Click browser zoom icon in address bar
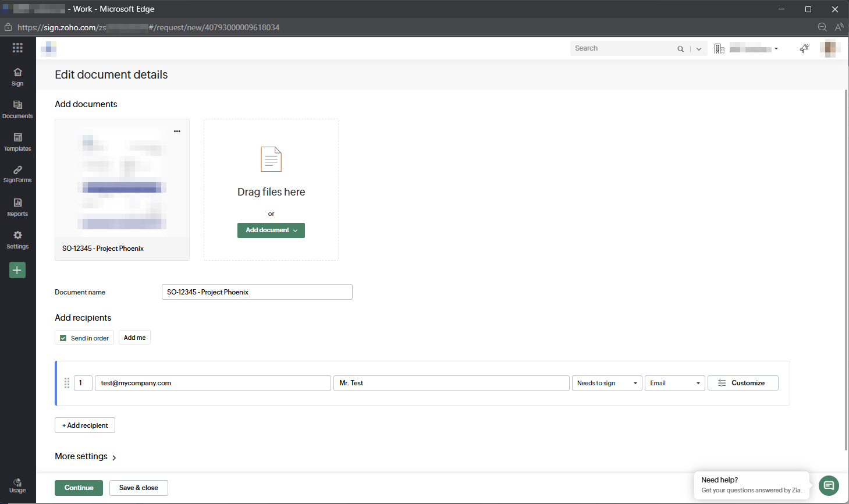Image resolution: width=849 pixels, height=504 pixels. [x=822, y=27]
